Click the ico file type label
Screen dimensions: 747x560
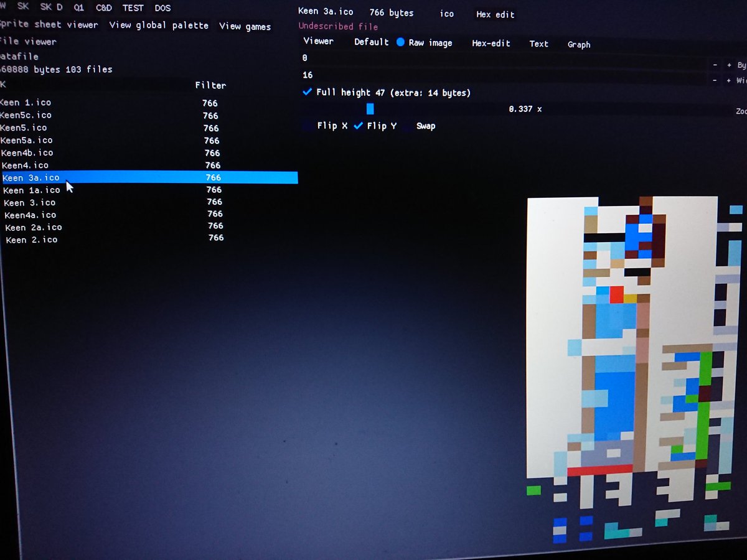click(447, 13)
